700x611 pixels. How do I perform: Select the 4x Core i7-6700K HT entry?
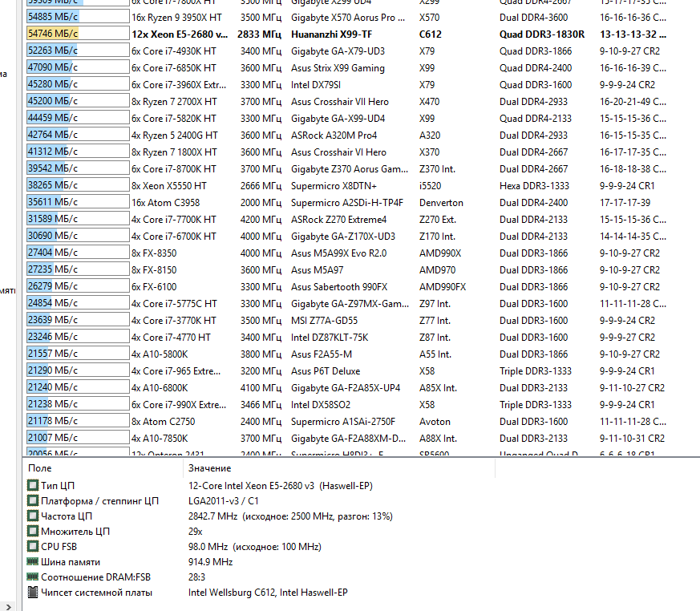point(174,236)
